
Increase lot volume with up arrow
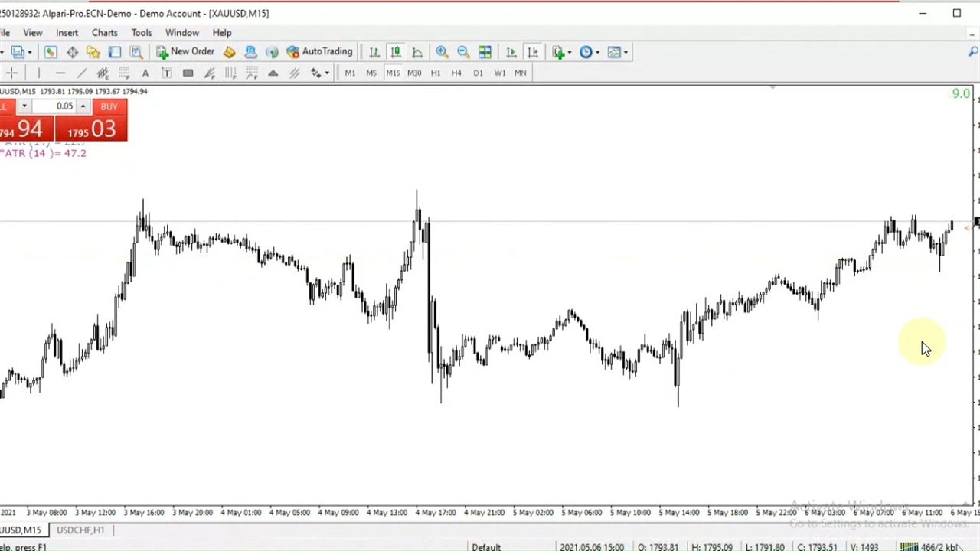tap(83, 106)
